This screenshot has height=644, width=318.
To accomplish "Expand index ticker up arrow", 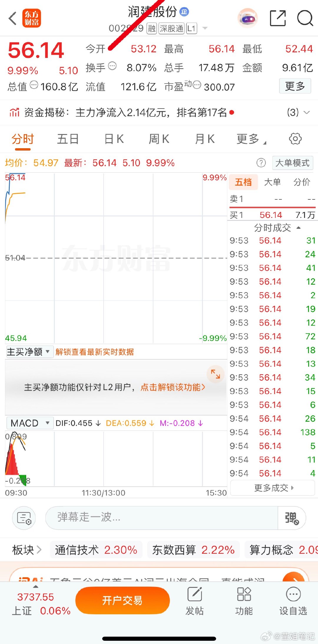I will [36, 587].
